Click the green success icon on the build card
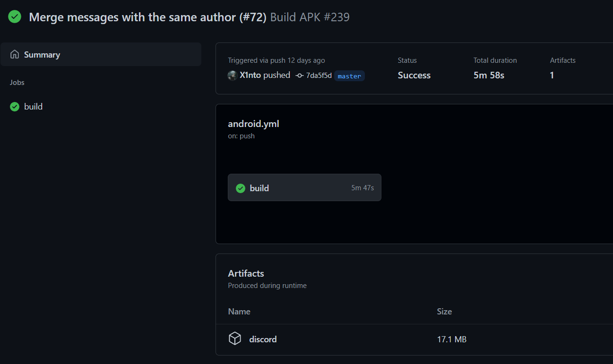Screen dimensions: 613x364 tap(241, 187)
